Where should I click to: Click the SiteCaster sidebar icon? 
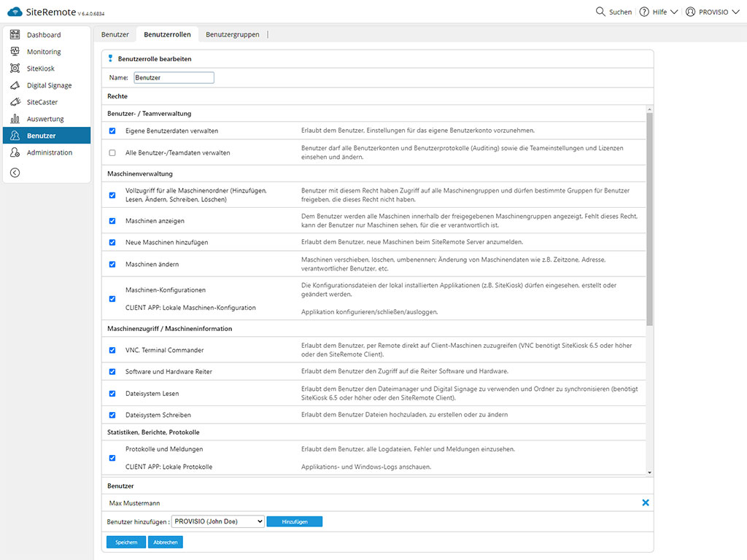pyautogui.click(x=15, y=102)
